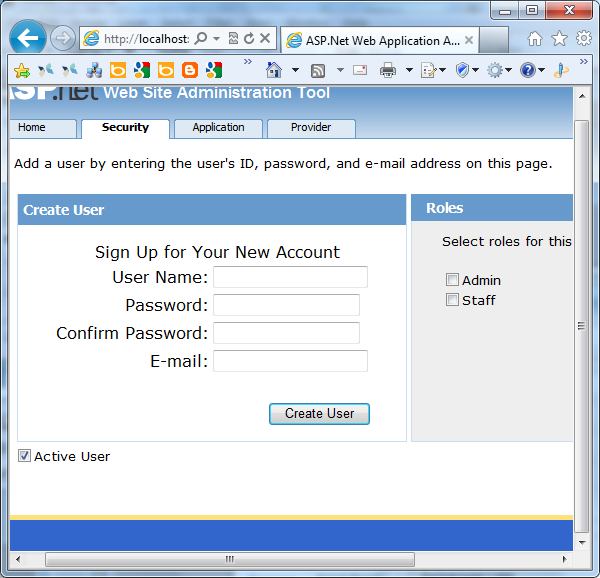Open the address bar autocomplete dropdown arrow
This screenshot has width=600, height=578.
pyautogui.click(x=216, y=39)
